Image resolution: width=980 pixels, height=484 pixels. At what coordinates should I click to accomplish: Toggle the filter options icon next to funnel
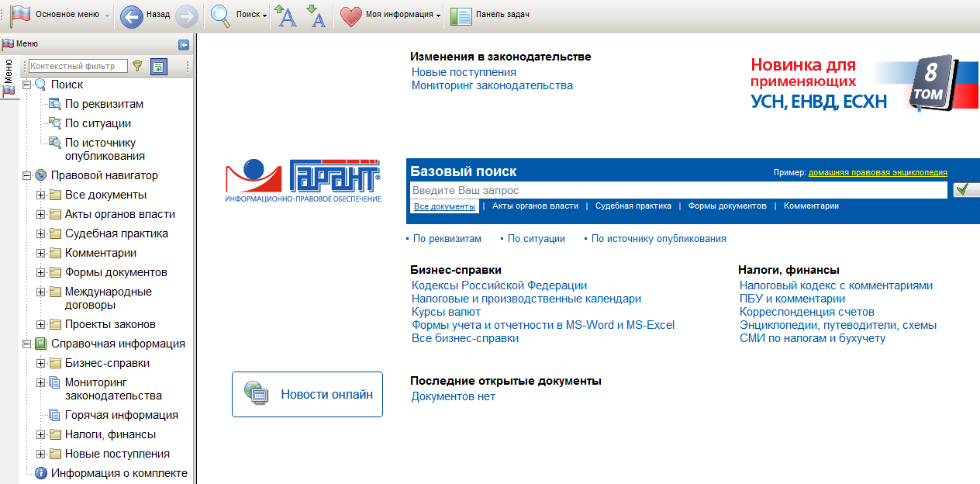point(158,67)
